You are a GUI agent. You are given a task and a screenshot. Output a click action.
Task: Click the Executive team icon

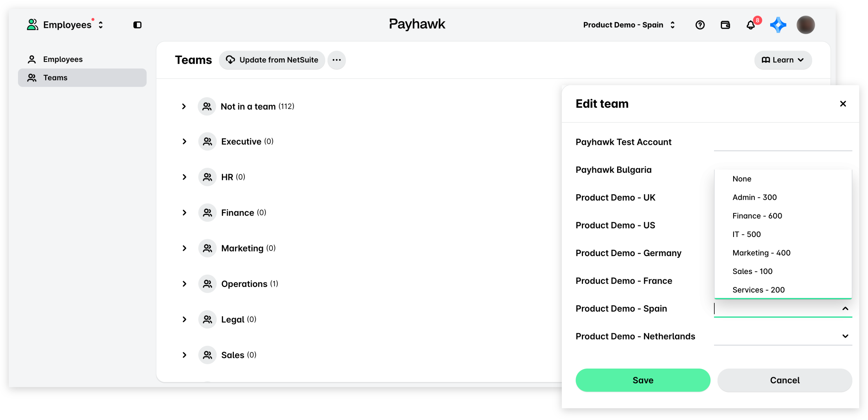click(x=207, y=142)
